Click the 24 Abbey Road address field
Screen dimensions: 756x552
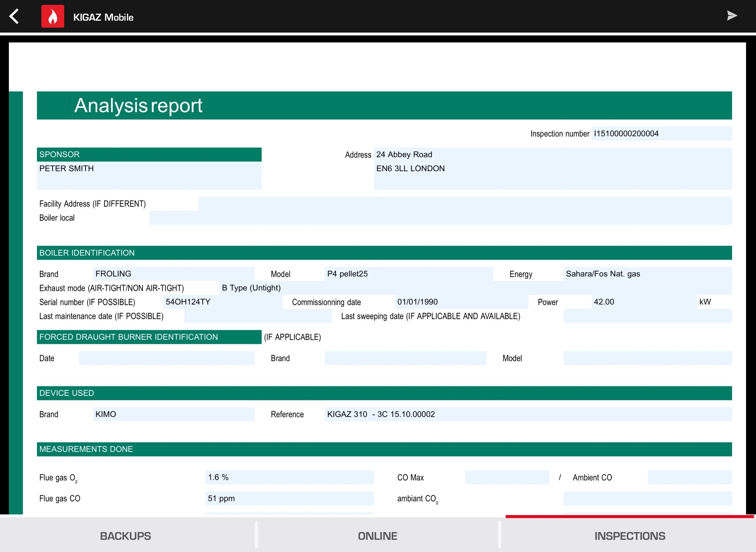[553, 169]
